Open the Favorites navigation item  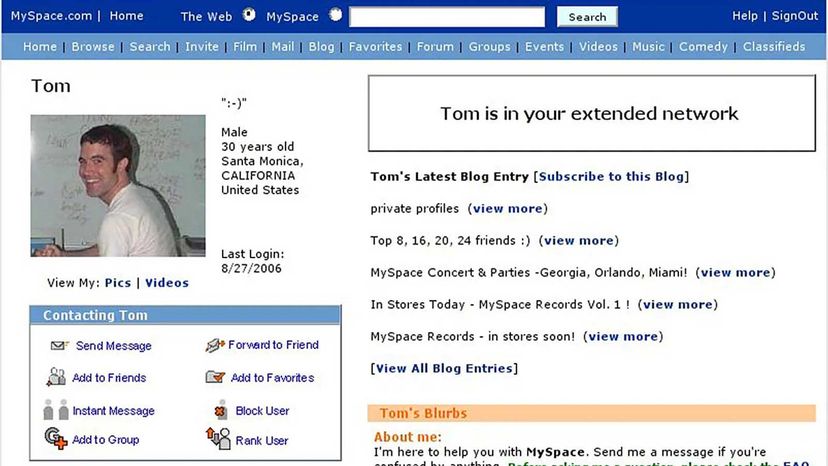375,46
